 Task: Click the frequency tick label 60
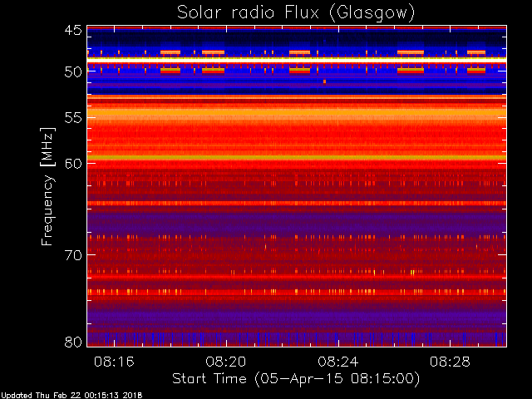(73, 164)
